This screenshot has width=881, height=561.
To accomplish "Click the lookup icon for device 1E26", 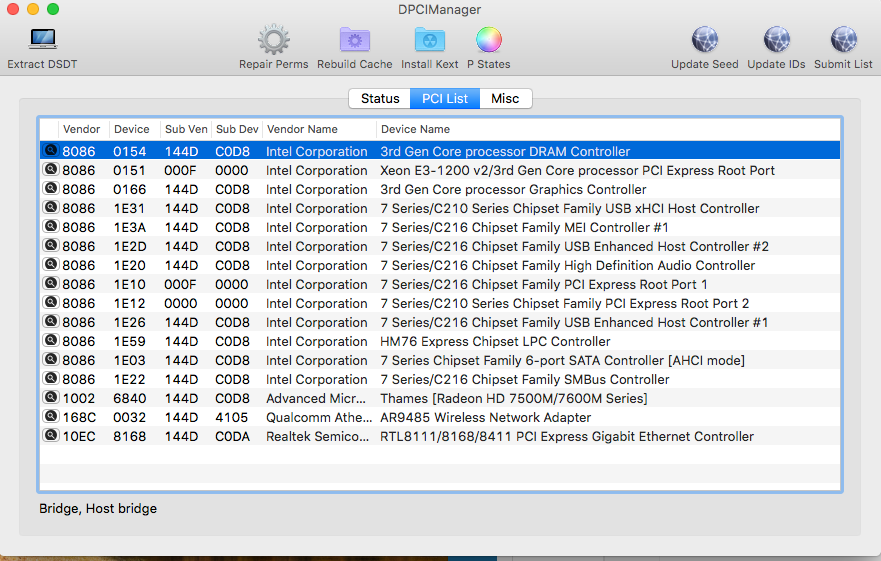I will 51,322.
